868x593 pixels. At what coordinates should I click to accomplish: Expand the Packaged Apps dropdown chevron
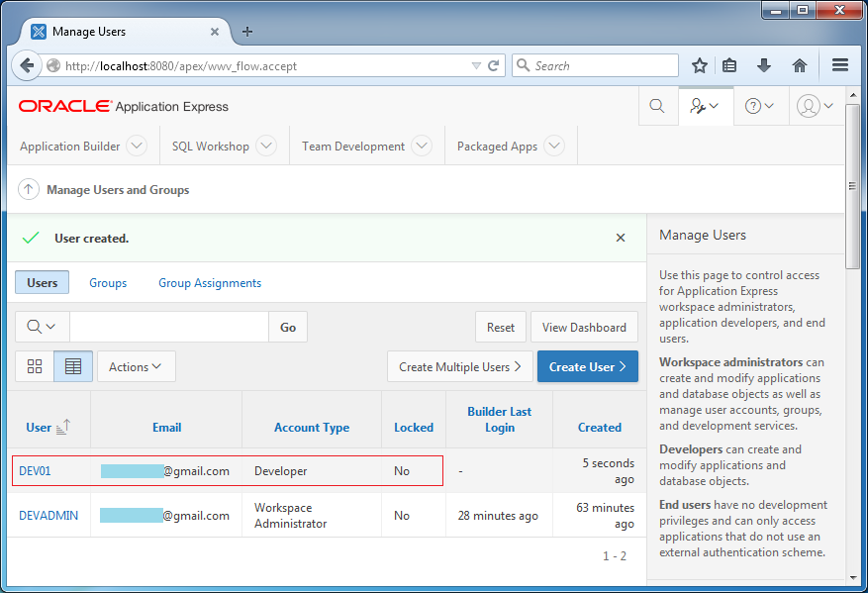554,146
